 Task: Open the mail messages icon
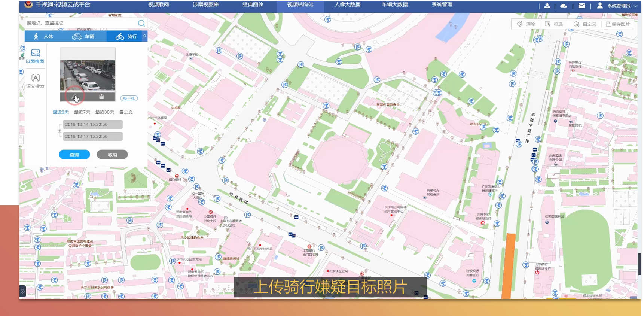click(582, 6)
